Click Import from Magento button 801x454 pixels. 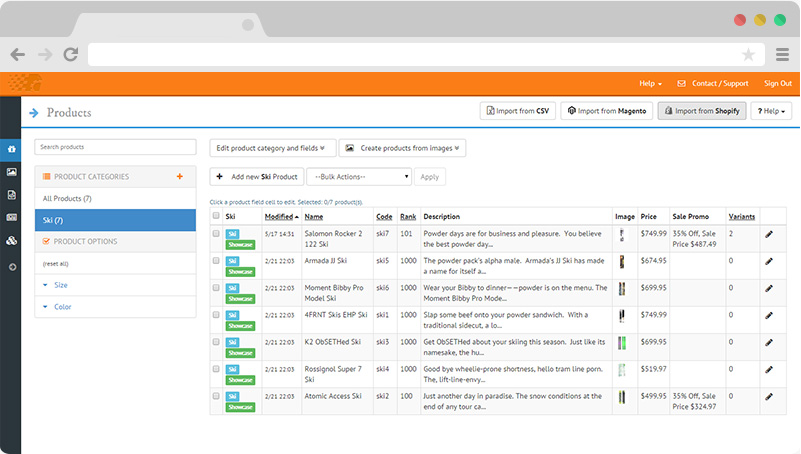click(607, 111)
